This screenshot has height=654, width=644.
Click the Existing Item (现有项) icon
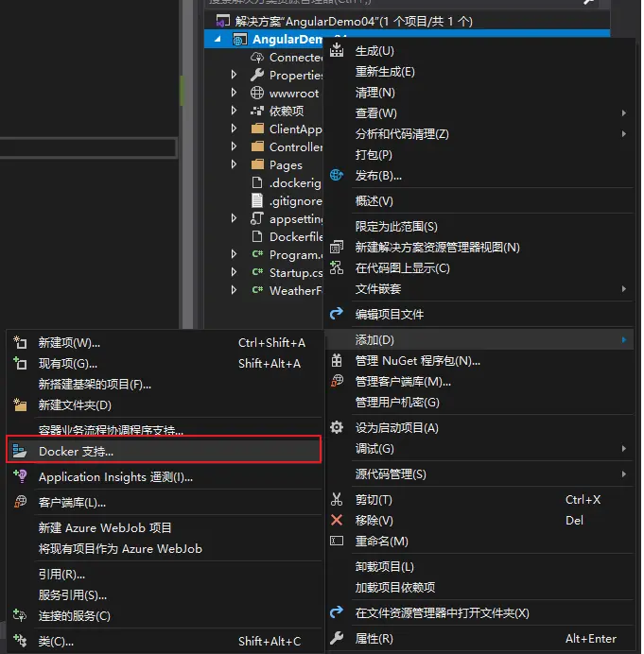(x=20, y=363)
